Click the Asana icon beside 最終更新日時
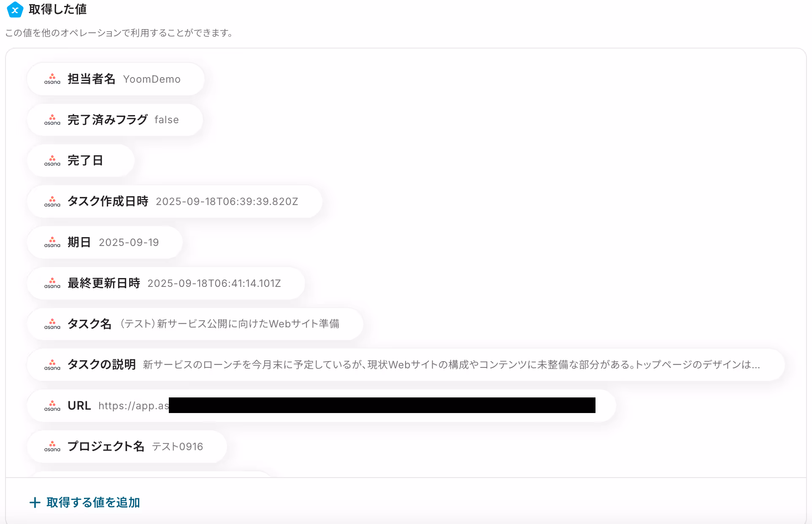Screen dimensions: 812x524 52,283
